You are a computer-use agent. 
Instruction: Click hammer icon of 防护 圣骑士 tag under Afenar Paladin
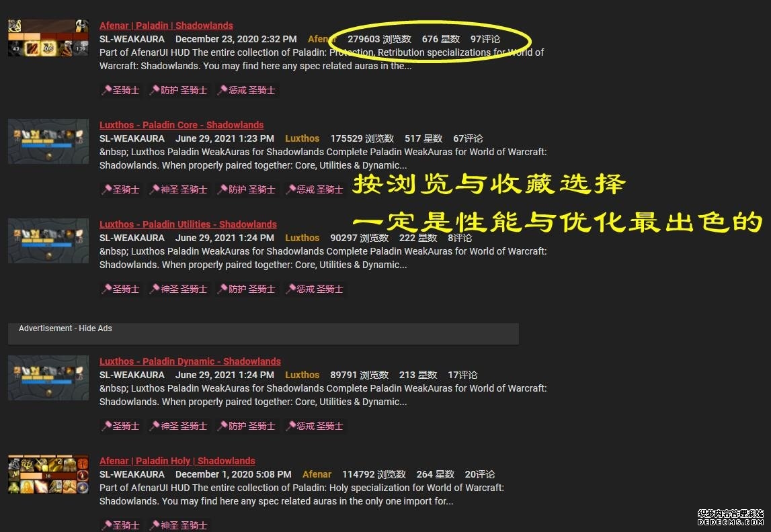(155, 90)
